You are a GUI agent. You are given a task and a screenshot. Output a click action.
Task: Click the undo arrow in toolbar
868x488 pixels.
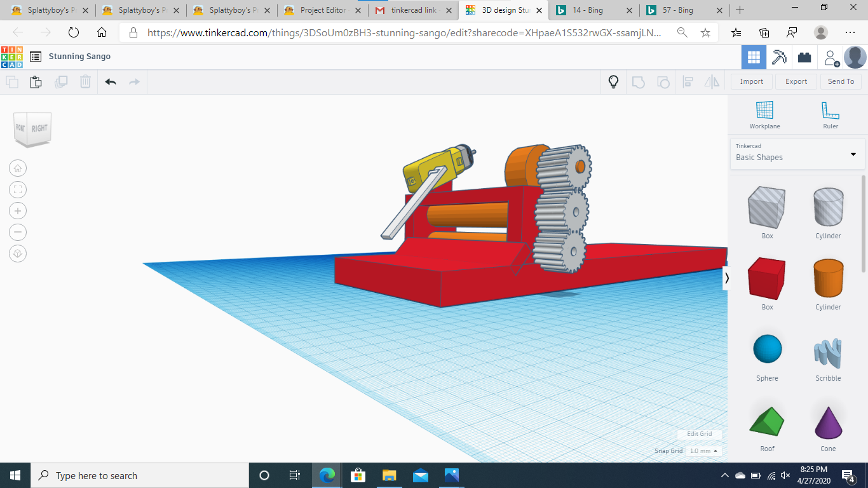coord(111,81)
